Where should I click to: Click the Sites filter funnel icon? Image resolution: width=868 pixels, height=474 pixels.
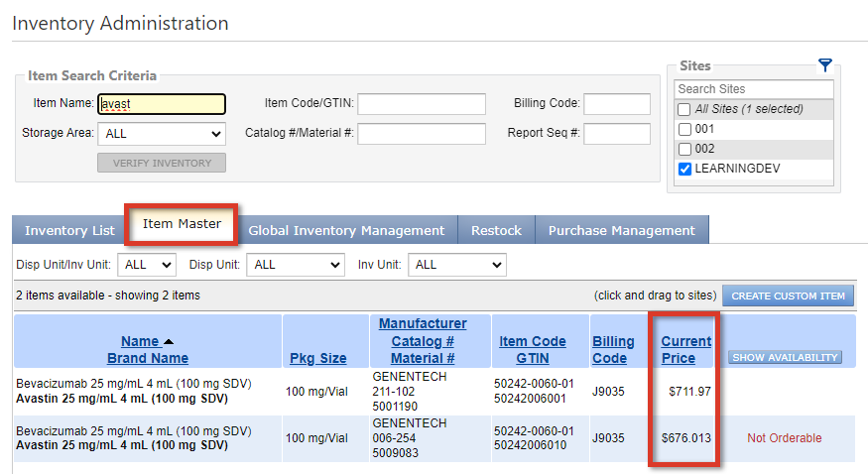coord(824,65)
